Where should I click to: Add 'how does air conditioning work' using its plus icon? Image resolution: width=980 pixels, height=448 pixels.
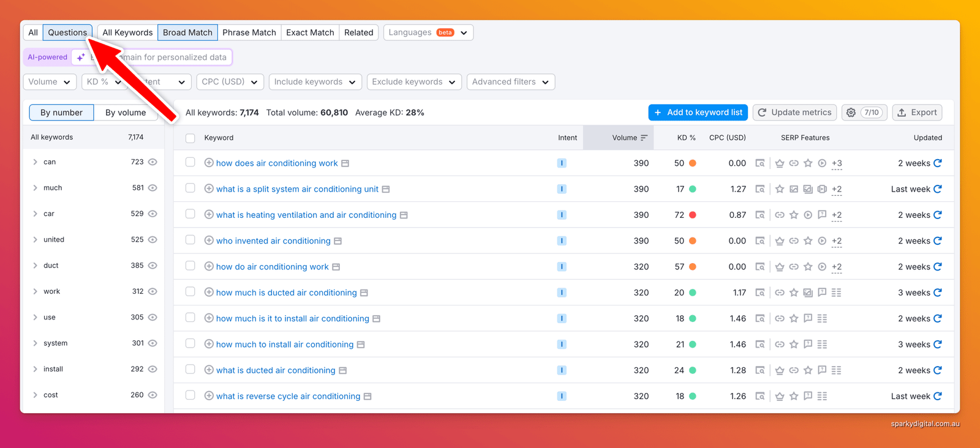tap(209, 163)
